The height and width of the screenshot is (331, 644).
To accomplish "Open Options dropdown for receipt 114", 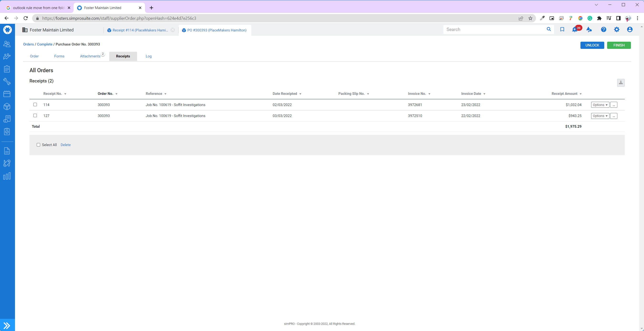I will [x=600, y=105].
